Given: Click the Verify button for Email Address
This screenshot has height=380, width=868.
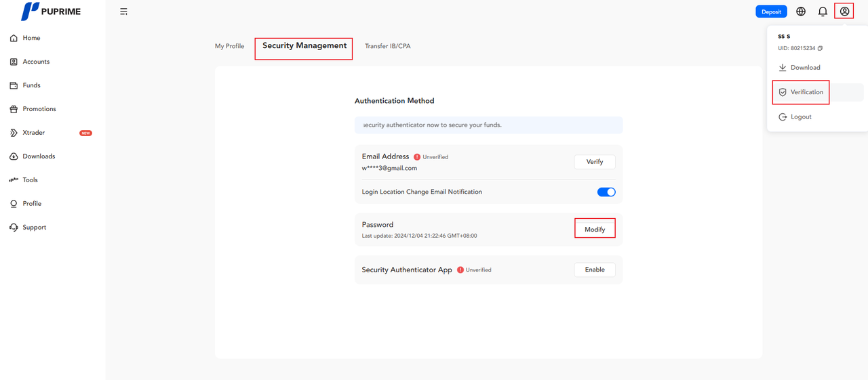Looking at the screenshot, I should 594,162.
